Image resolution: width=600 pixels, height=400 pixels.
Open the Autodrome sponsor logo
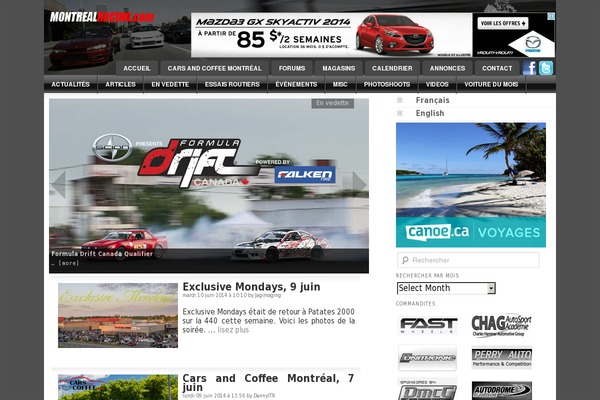[x=502, y=390]
